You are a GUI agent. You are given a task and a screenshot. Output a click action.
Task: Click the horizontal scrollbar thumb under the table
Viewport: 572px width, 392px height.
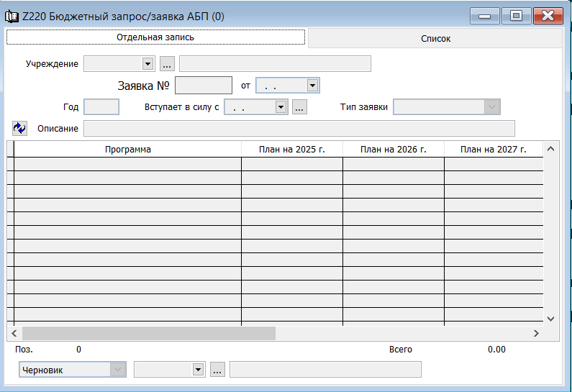click(x=148, y=334)
